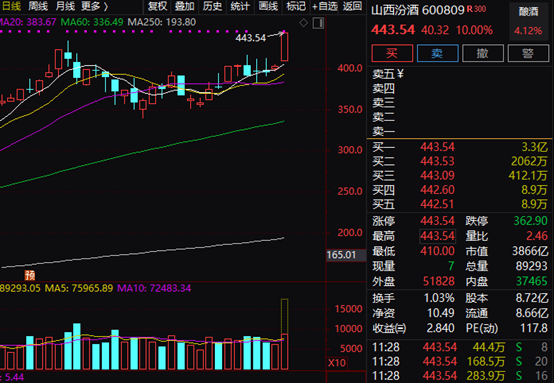Click the 返回 back button
The width and height of the screenshot is (554, 383).
pos(352,6)
